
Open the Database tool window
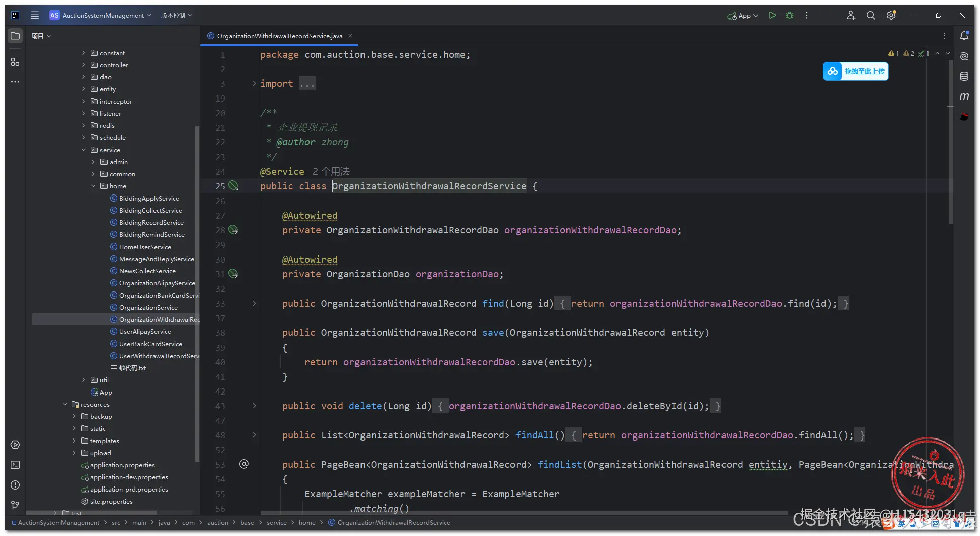pos(964,76)
